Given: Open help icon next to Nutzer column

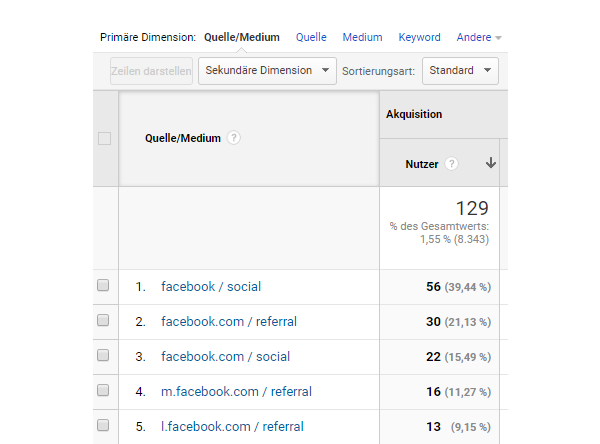Looking at the screenshot, I should coord(452,164).
